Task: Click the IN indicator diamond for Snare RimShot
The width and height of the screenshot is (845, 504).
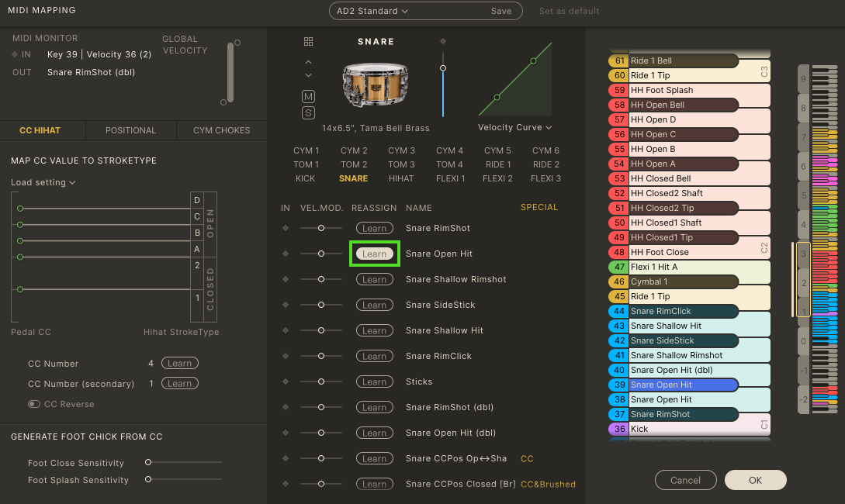Action: [x=286, y=229]
